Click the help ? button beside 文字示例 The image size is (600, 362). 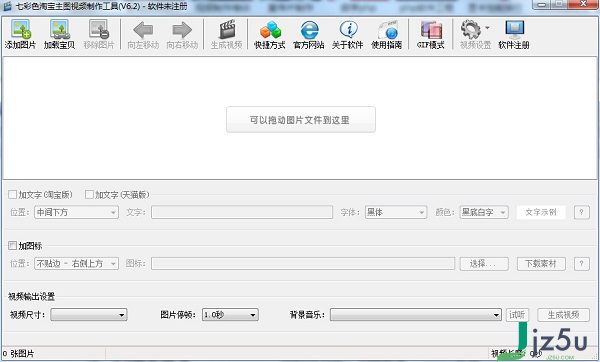click(582, 212)
